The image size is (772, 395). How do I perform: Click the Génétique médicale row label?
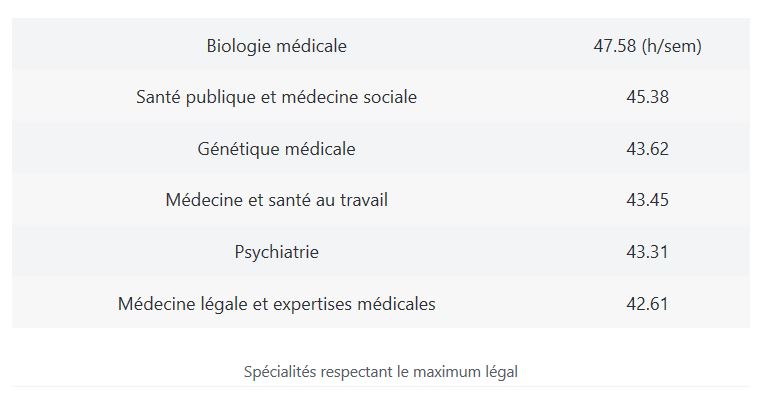pyautogui.click(x=276, y=149)
